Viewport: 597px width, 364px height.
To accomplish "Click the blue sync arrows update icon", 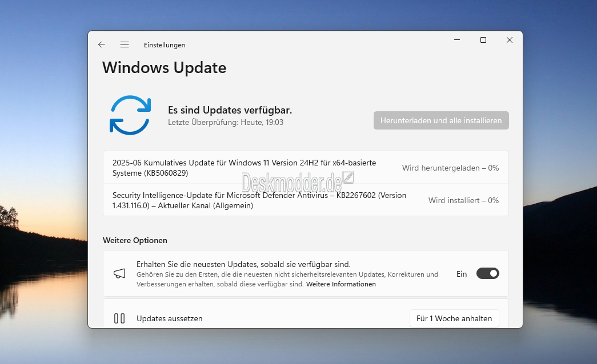I will [130, 115].
